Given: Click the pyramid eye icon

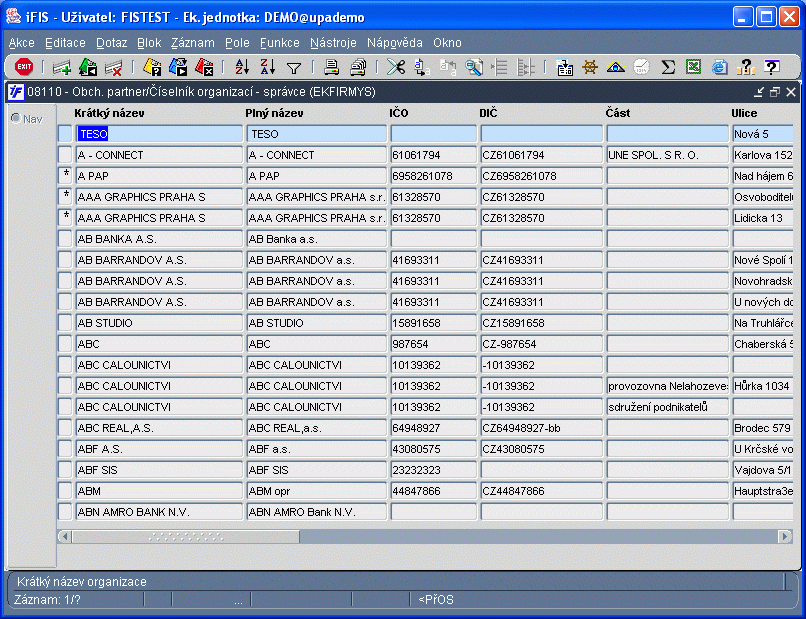Looking at the screenshot, I should (x=616, y=67).
